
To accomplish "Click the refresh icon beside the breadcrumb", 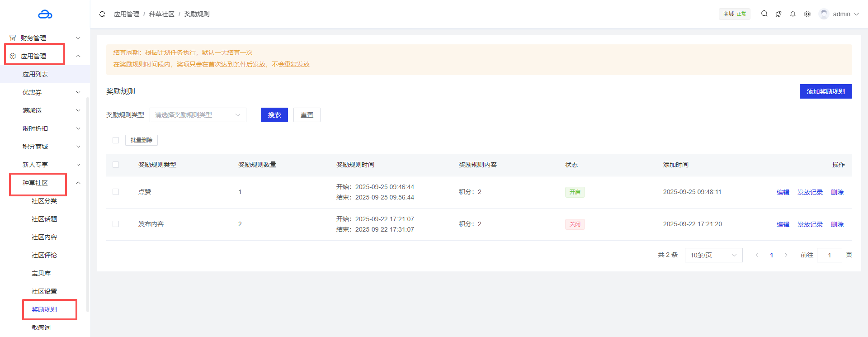I will (x=102, y=14).
